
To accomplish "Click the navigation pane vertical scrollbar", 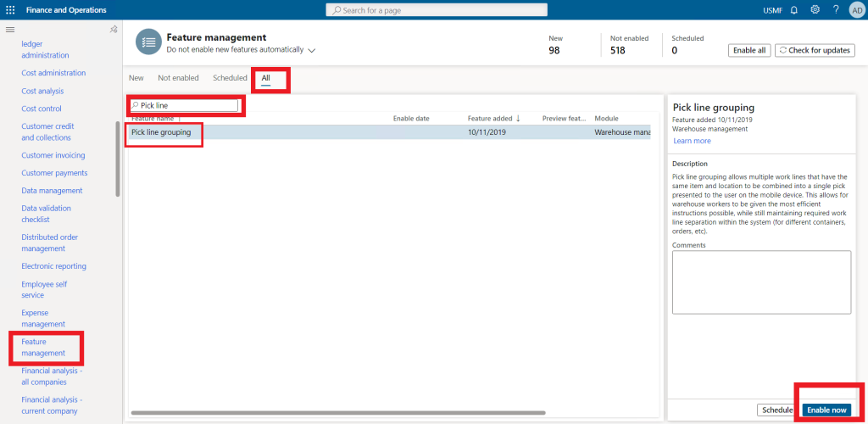I will pyautogui.click(x=117, y=159).
